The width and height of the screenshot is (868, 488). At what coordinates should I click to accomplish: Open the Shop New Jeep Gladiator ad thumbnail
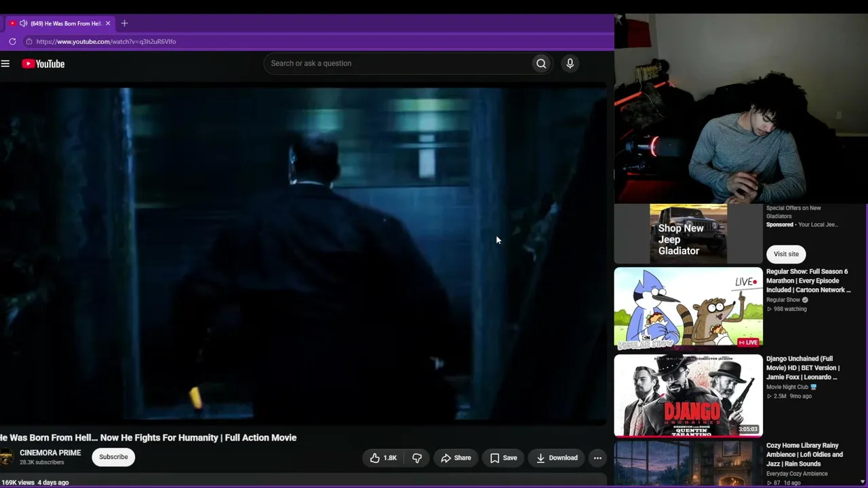pyautogui.click(x=688, y=233)
